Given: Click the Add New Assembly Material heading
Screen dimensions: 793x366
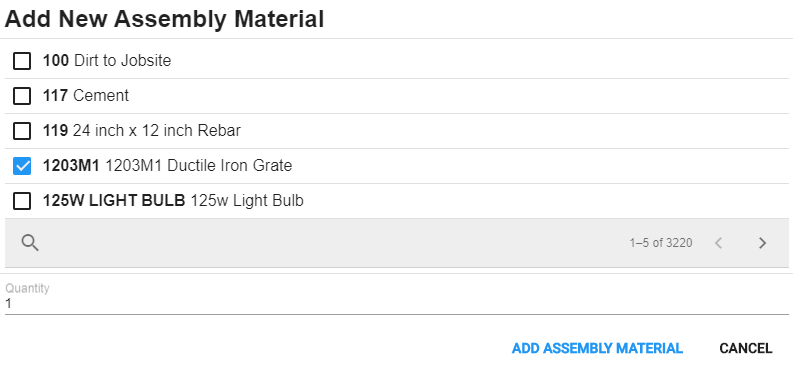Looking at the screenshot, I should [x=164, y=19].
